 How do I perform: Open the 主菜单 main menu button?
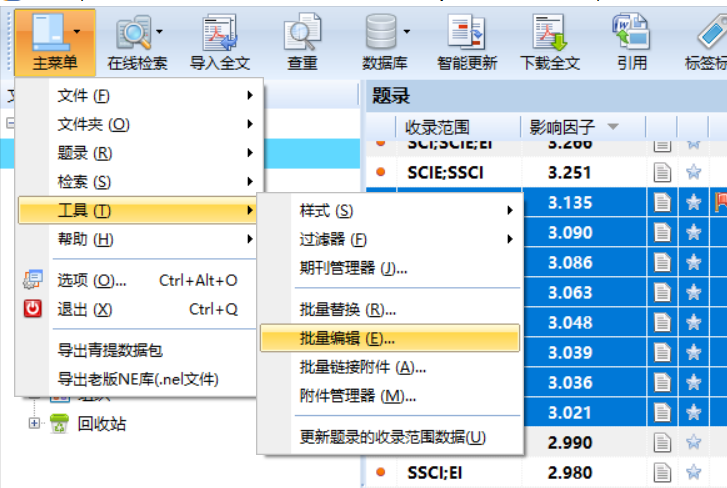pyautogui.click(x=55, y=42)
